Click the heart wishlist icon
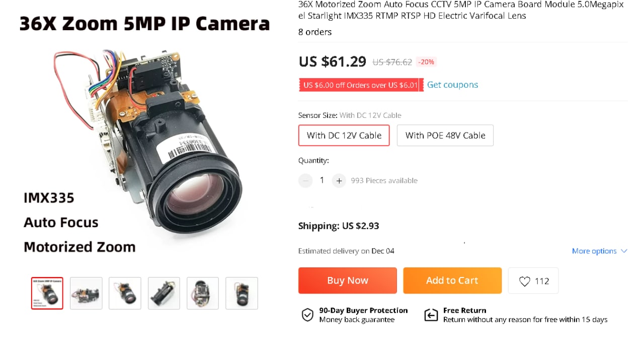Screen dimensions: 644x346 click(x=524, y=281)
